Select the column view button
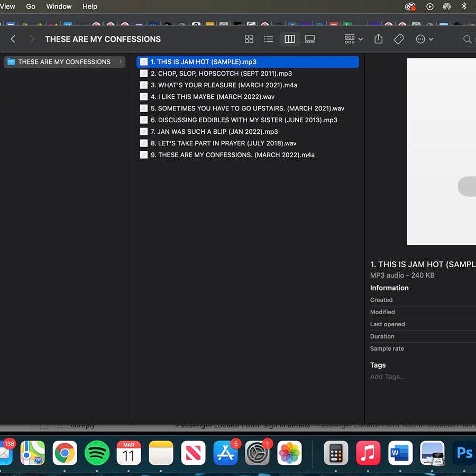Image resolution: width=476 pixels, height=476 pixels. tap(290, 39)
